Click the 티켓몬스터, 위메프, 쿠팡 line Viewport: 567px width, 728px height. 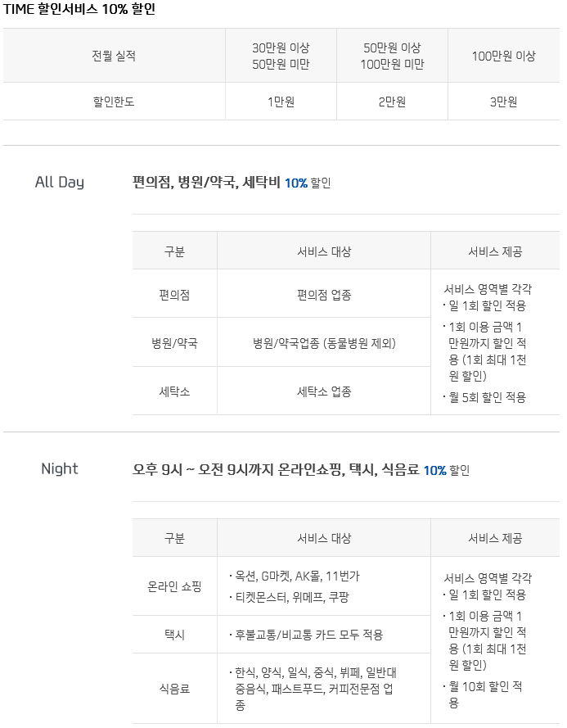(289, 597)
